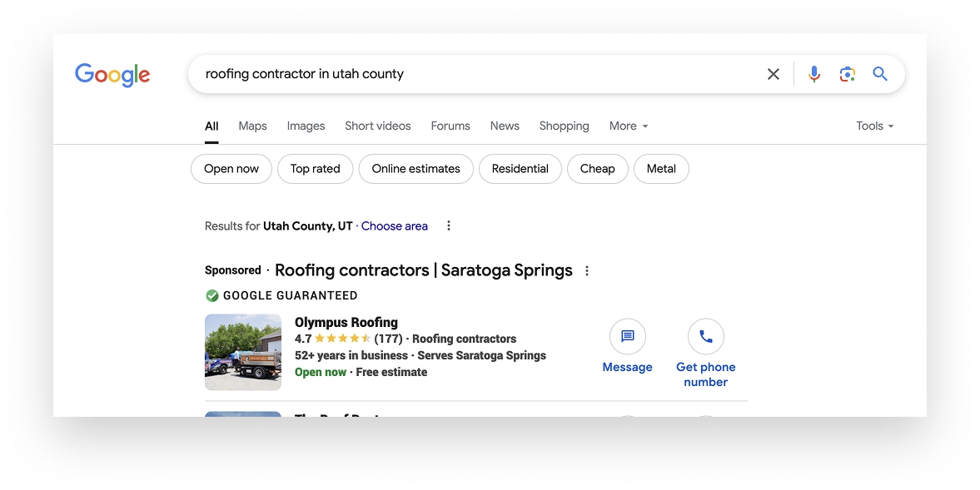The height and width of the screenshot is (490, 980).
Task: Enable the Online estimates filter chip
Action: 415,169
